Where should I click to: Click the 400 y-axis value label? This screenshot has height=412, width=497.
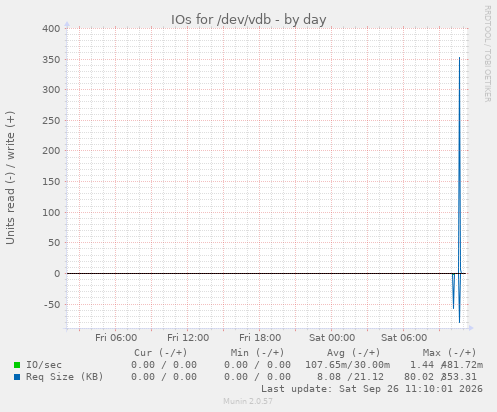51,29
